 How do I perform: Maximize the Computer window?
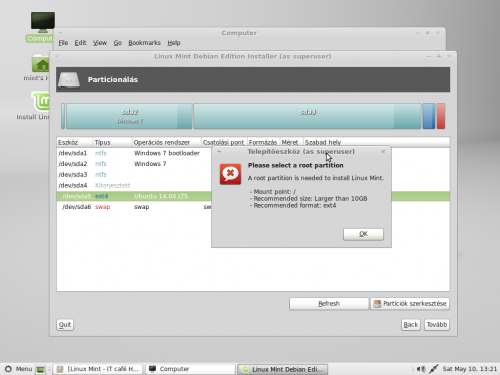click(x=428, y=33)
